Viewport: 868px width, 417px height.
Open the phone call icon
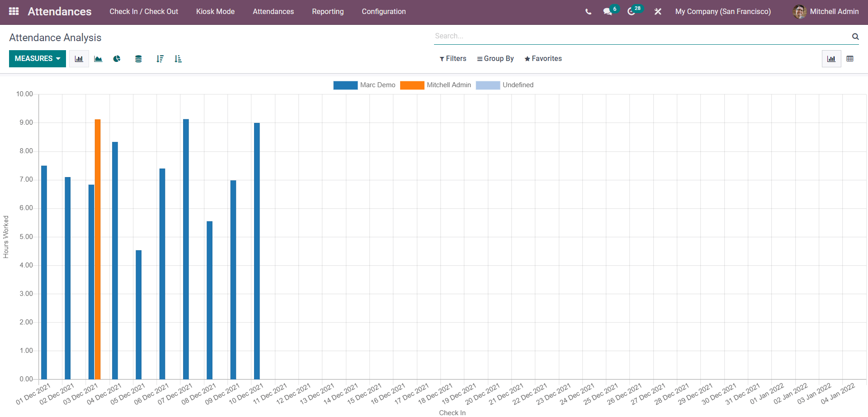tap(588, 12)
